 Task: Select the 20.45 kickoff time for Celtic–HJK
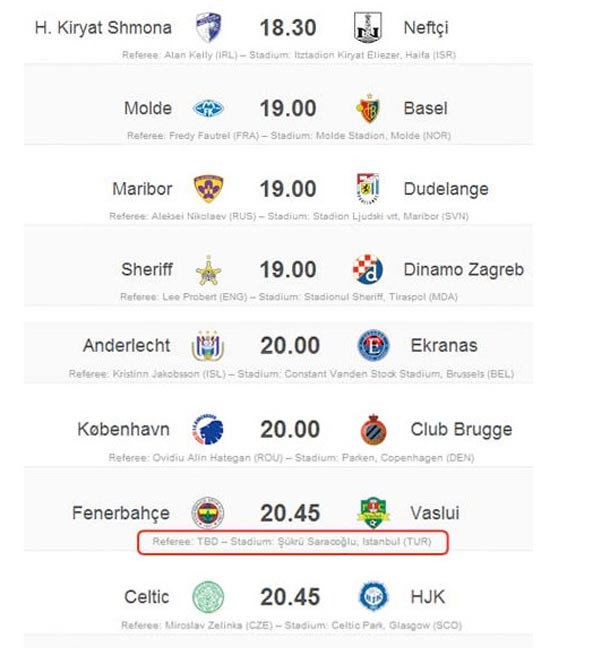[290, 597]
